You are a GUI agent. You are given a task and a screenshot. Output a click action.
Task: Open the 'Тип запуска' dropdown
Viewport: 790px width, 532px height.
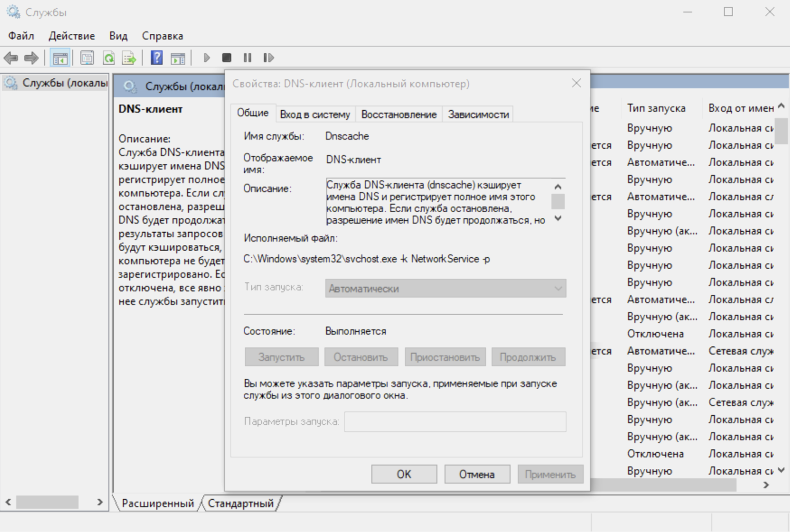(x=445, y=289)
